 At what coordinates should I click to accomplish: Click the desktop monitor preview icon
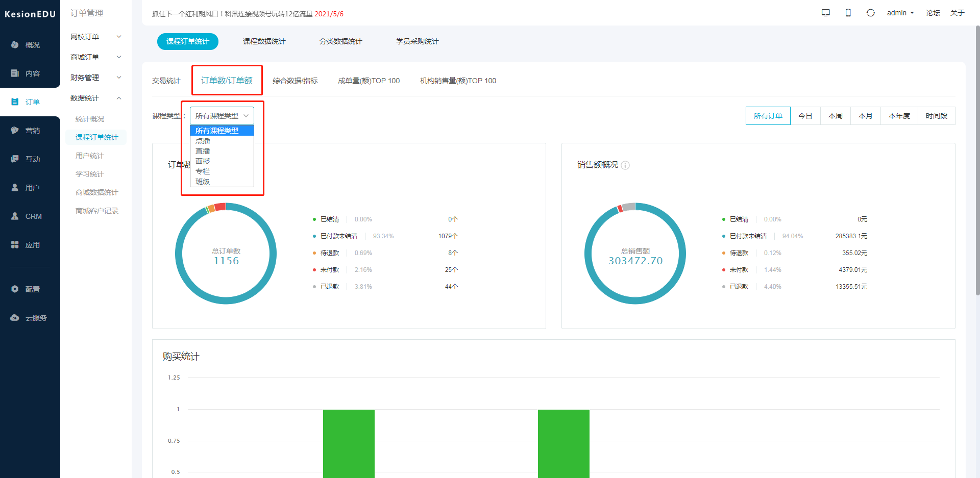point(826,13)
